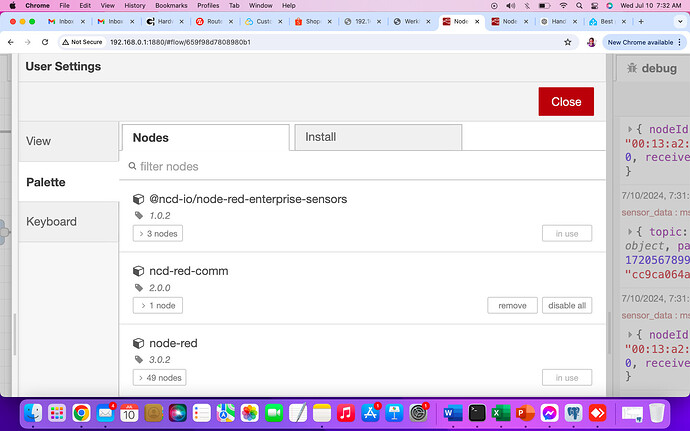The width and height of the screenshot is (690, 431).
Task: Select the View settings section
Action: (38, 141)
